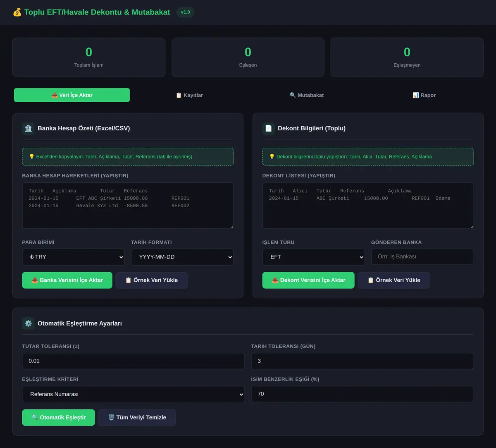The height and width of the screenshot is (448, 496).
Task: Click the Eşleşen counter card
Action: tap(248, 57)
